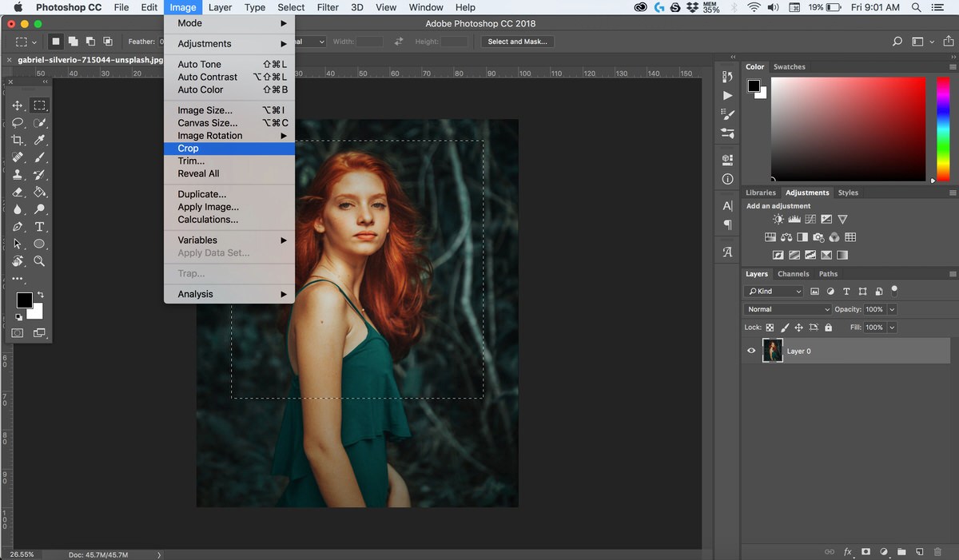Switch to the Styles tab
This screenshot has height=560, width=959.
pyautogui.click(x=848, y=193)
